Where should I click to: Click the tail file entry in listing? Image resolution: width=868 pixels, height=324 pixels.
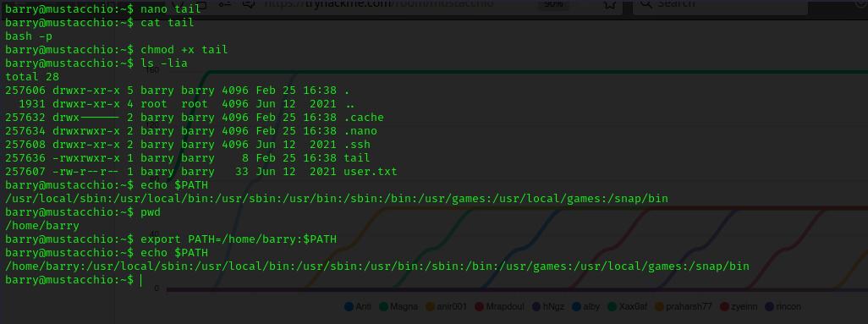(x=356, y=158)
